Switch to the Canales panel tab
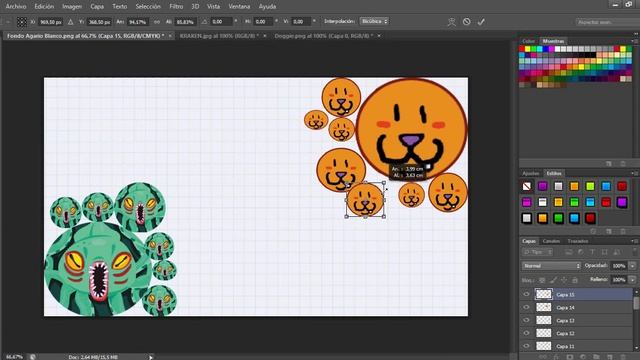Screen dimensions: 640x360 click(x=551, y=241)
